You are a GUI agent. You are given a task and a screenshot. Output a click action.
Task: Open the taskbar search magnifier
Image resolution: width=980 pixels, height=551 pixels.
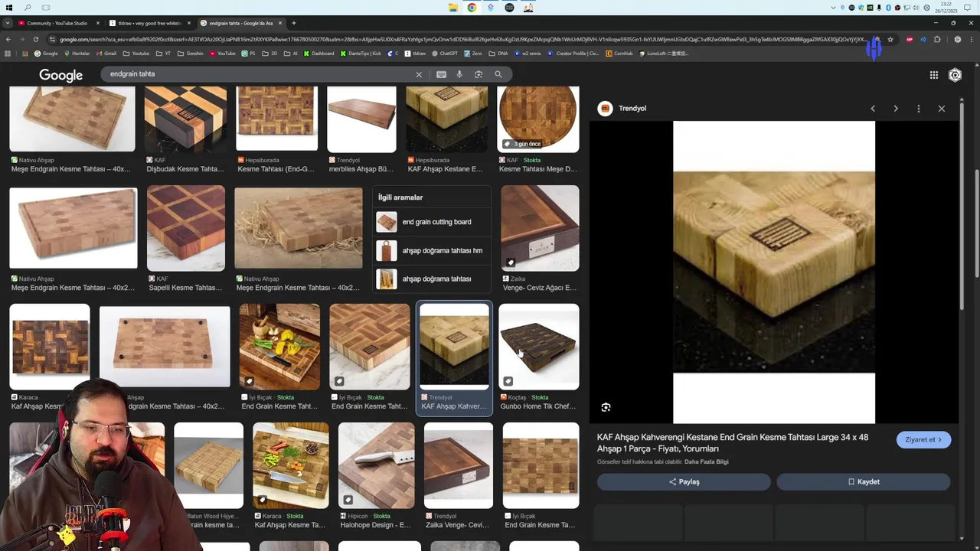(x=28, y=8)
